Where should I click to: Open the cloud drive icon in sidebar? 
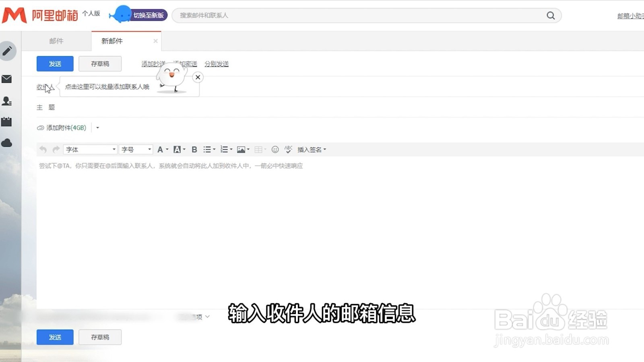pos(7,143)
